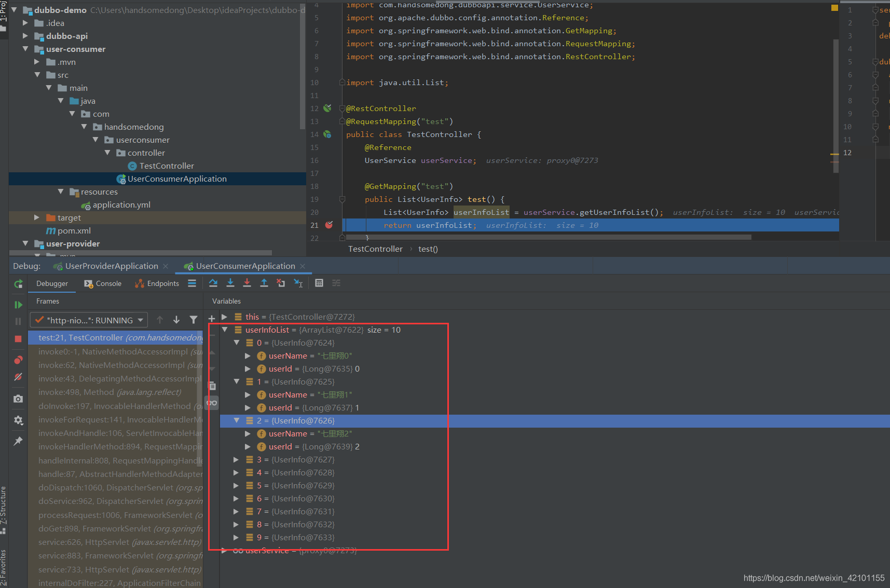This screenshot has width=890, height=588.
Task: Expand target folder in project tree
Action: click(37, 217)
